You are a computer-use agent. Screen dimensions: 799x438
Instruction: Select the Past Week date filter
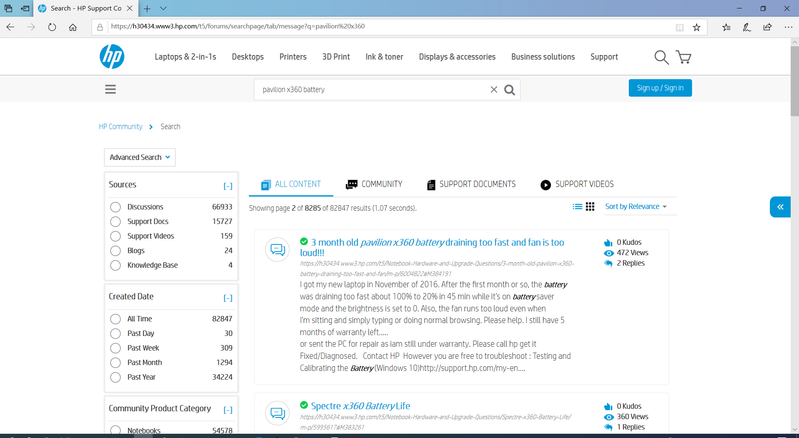116,347
